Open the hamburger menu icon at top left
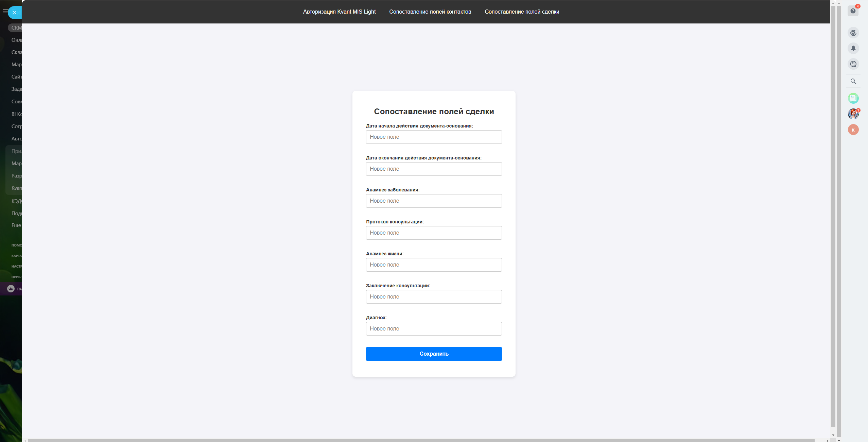868x442 pixels. click(5, 11)
